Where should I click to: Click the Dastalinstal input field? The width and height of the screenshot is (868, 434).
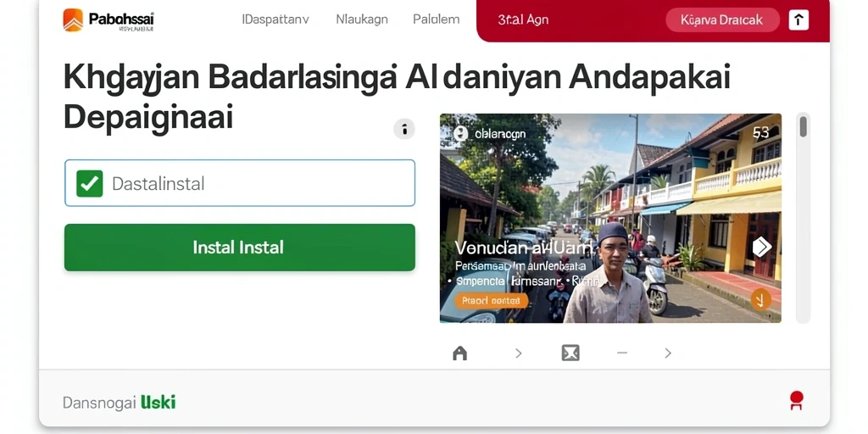coord(240,183)
